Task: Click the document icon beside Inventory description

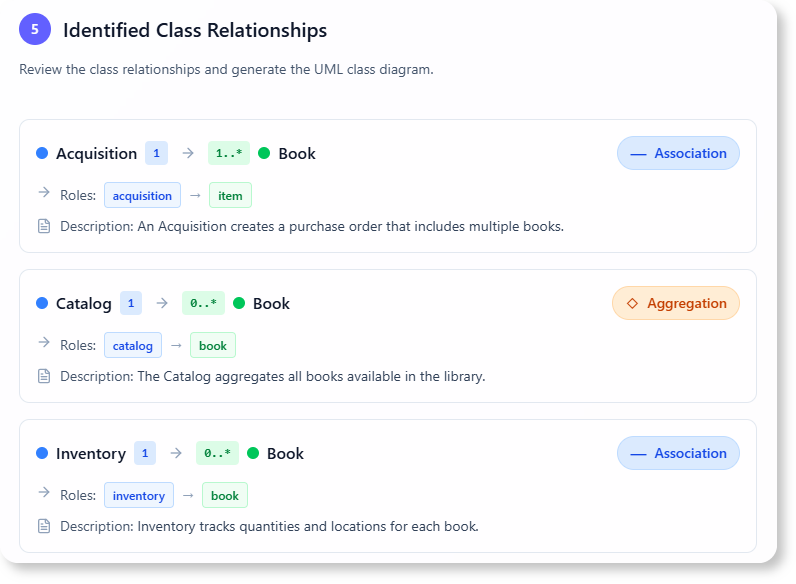Action: click(x=44, y=526)
